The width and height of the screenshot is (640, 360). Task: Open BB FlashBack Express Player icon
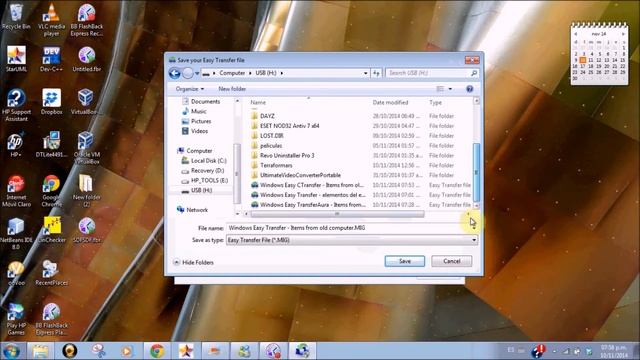pos(51,319)
